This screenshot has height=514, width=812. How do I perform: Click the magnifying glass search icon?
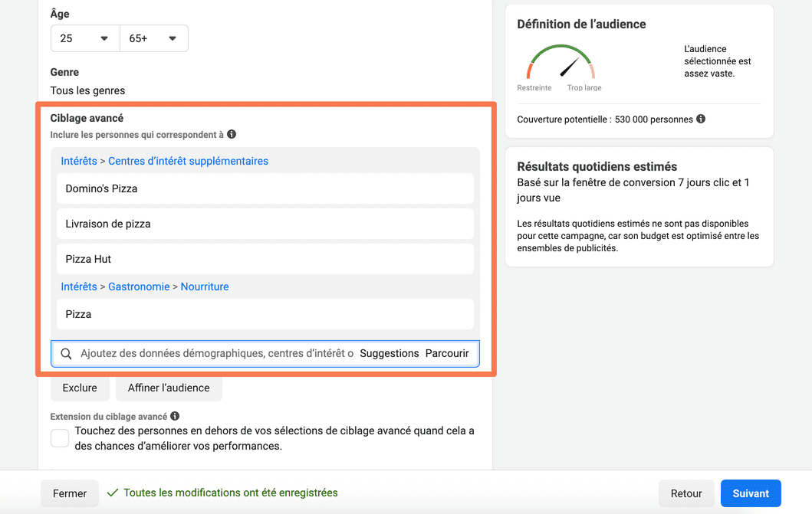(x=66, y=354)
